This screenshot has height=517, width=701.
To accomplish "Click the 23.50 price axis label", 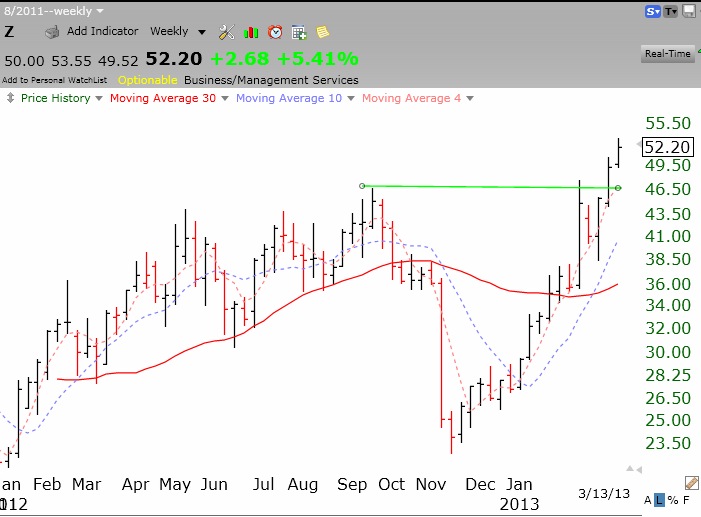I will (x=668, y=443).
